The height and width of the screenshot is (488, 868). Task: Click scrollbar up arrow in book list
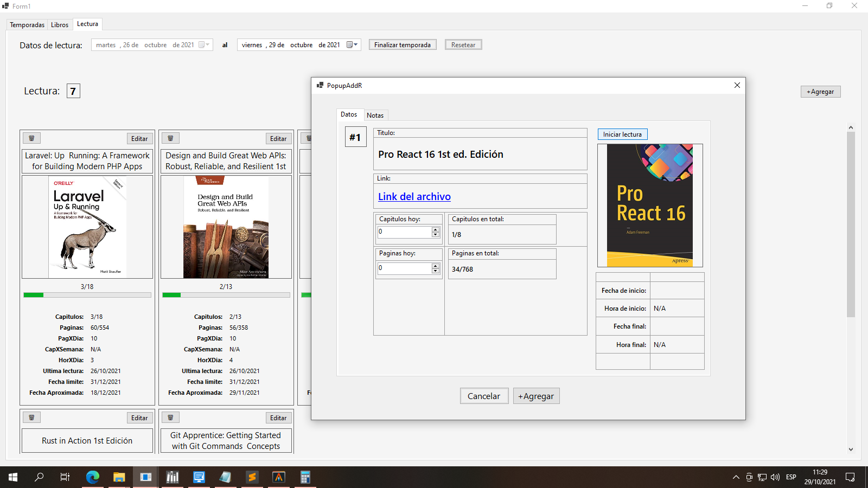click(x=851, y=127)
